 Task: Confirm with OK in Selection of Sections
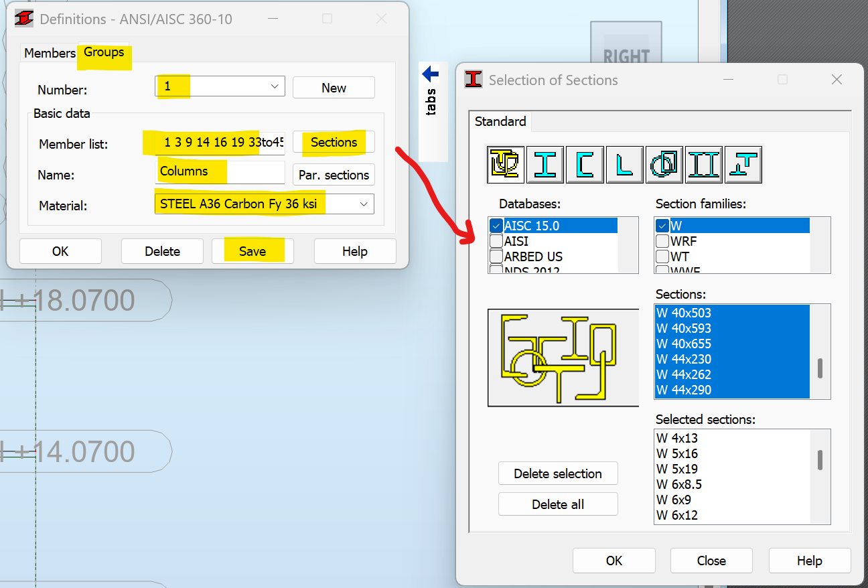[x=614, y=561]
